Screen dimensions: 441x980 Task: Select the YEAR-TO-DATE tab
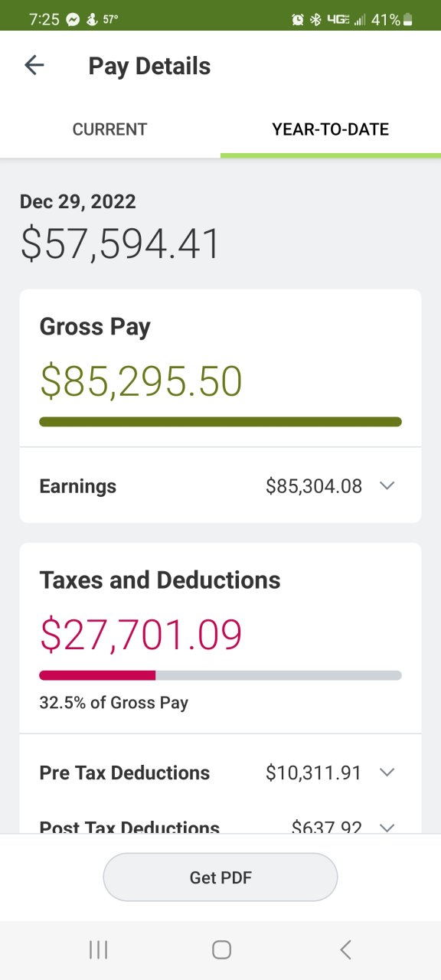pos(331,129)
